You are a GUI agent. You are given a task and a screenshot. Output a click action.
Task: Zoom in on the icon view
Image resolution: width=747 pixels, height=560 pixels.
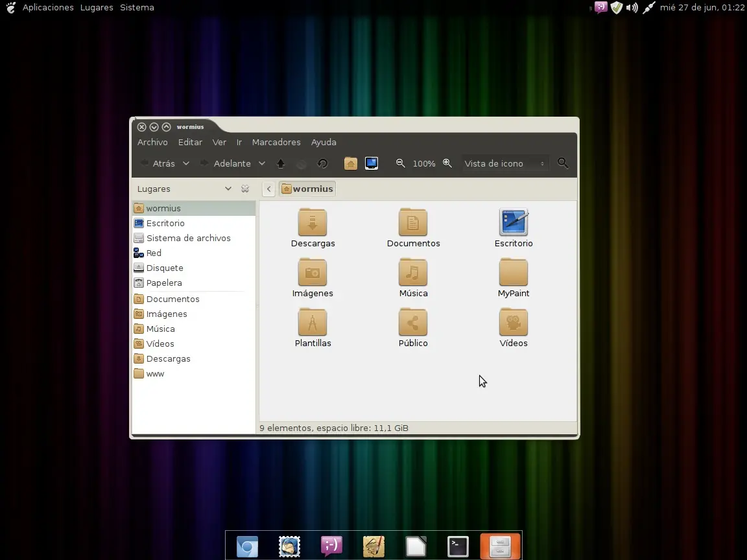click(x=447, y=163)
